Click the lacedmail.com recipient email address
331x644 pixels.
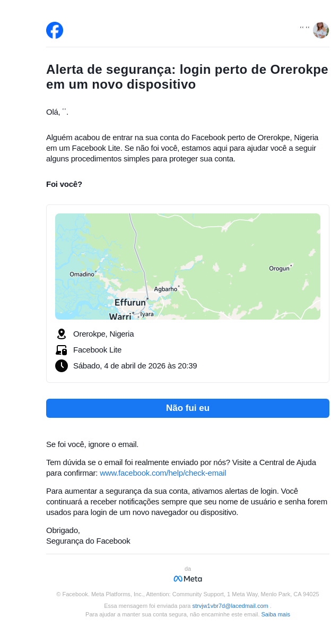click(x=230, y=606)
